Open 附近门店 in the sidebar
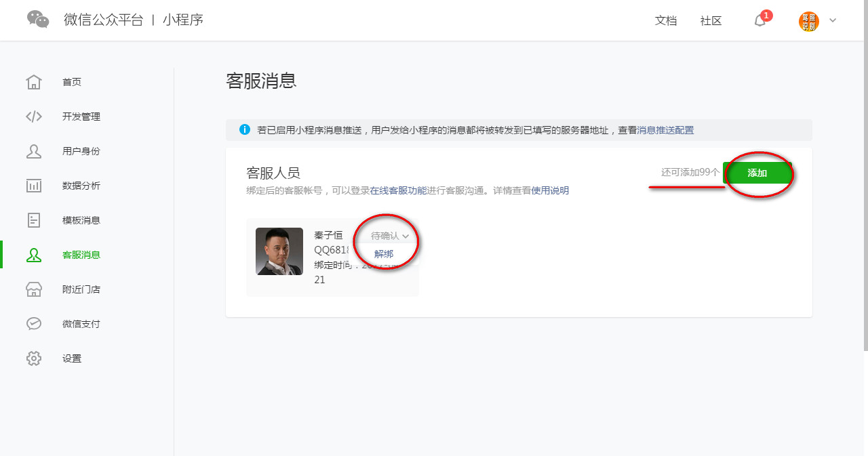 81,289
